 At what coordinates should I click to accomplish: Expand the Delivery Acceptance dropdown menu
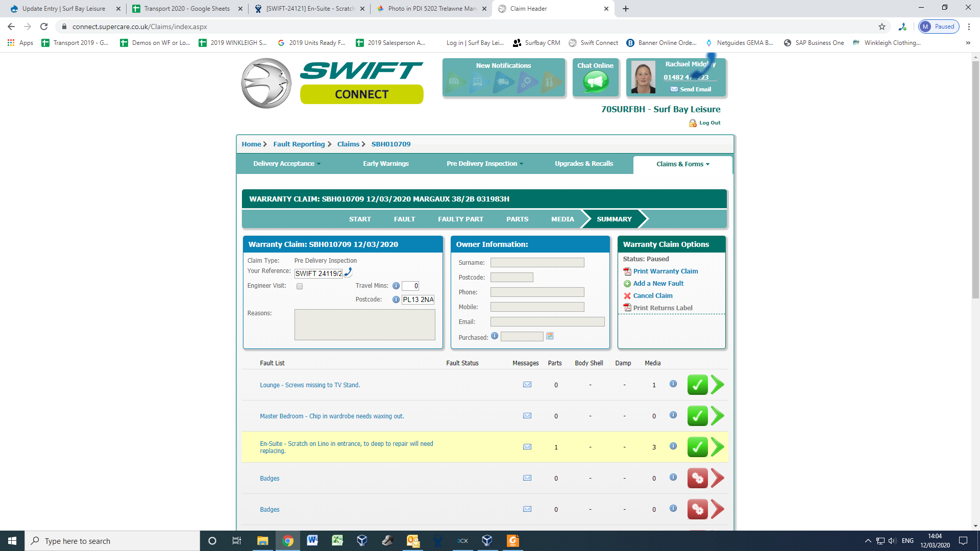point(287,164)
